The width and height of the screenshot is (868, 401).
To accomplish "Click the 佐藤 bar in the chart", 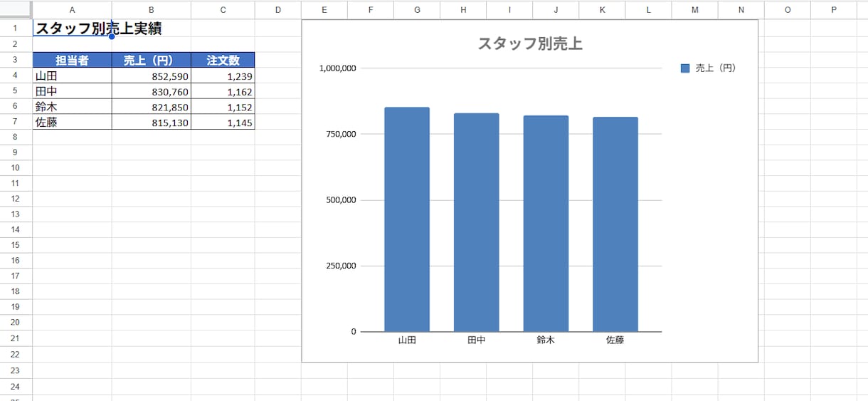I will [615, 224].
